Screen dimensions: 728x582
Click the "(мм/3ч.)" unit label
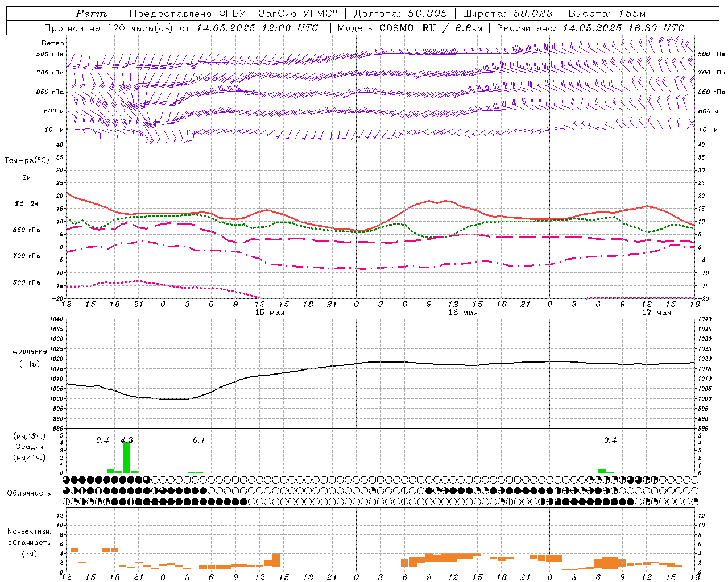(x=29, y=436)
